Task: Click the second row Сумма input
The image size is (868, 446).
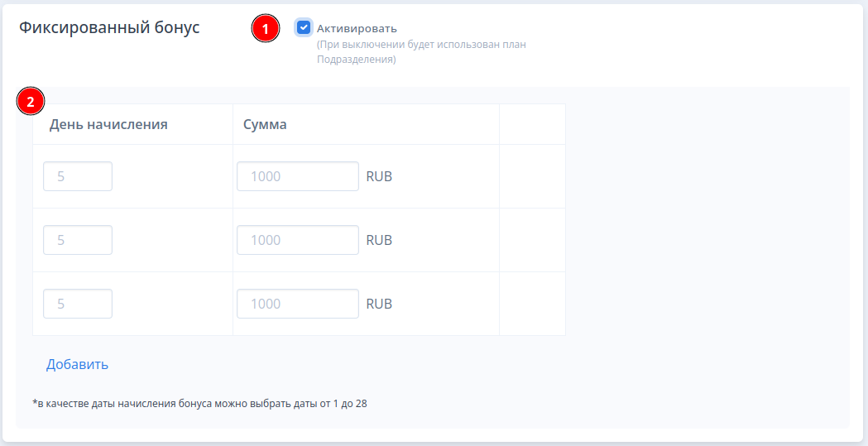Action: click(298, 240)
